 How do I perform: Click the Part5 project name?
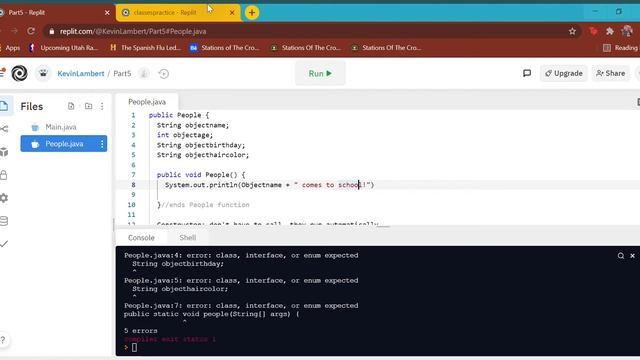coord(122,73)
